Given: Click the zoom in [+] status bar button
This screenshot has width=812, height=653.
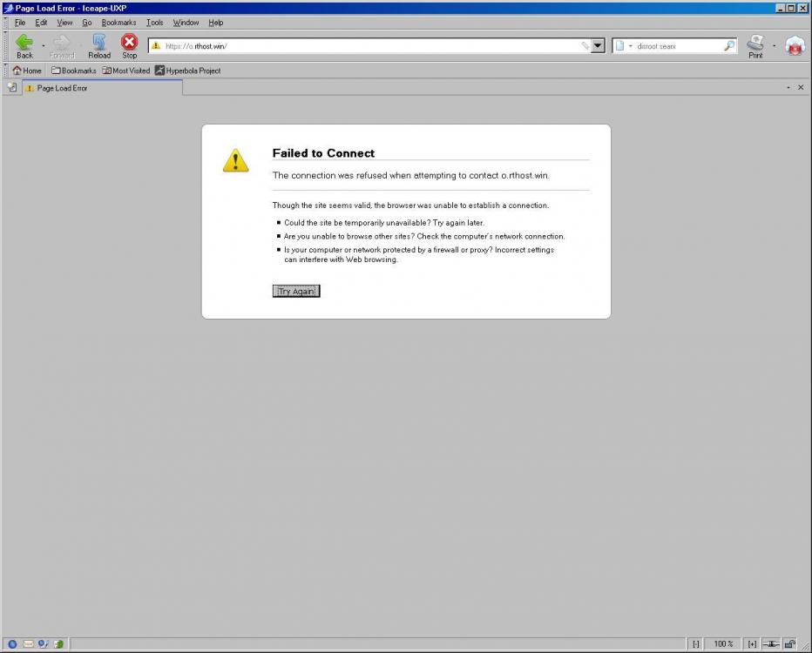Looking at the screenshot, I should tap(752, 644).
